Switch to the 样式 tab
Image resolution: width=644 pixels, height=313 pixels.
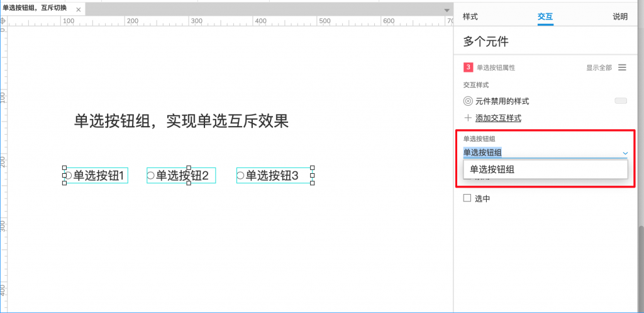point(470,16)
